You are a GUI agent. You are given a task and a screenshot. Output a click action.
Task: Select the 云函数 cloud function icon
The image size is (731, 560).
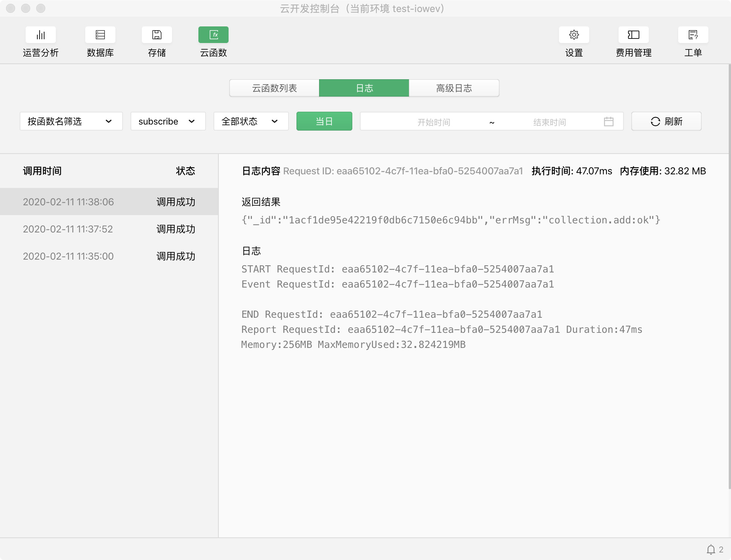(213, 35)
